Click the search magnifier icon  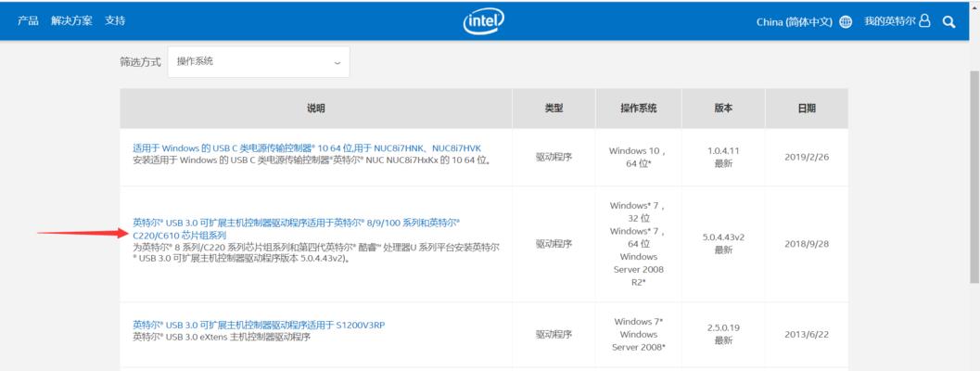pos(948,22)
